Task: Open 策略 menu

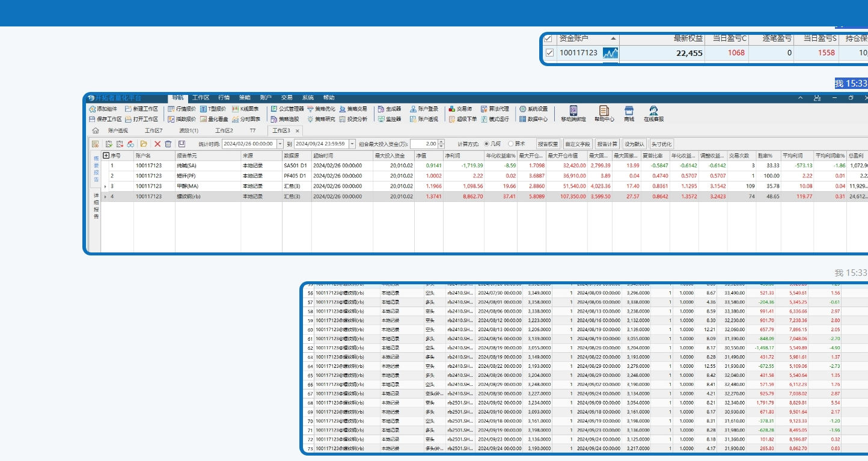Action: pos(245,97)
